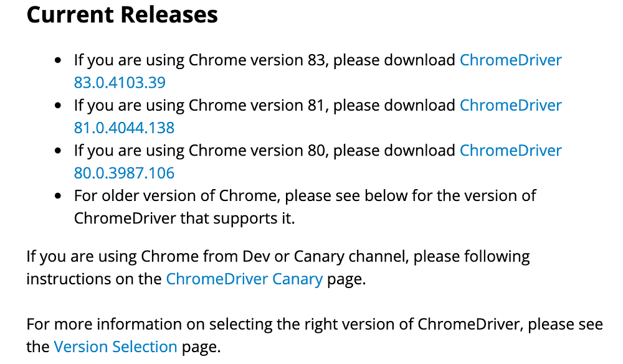This screenshot has width=623, height=364.
Task: Open the 83.0.4103.39 version number link
Action: pos(120,83)
